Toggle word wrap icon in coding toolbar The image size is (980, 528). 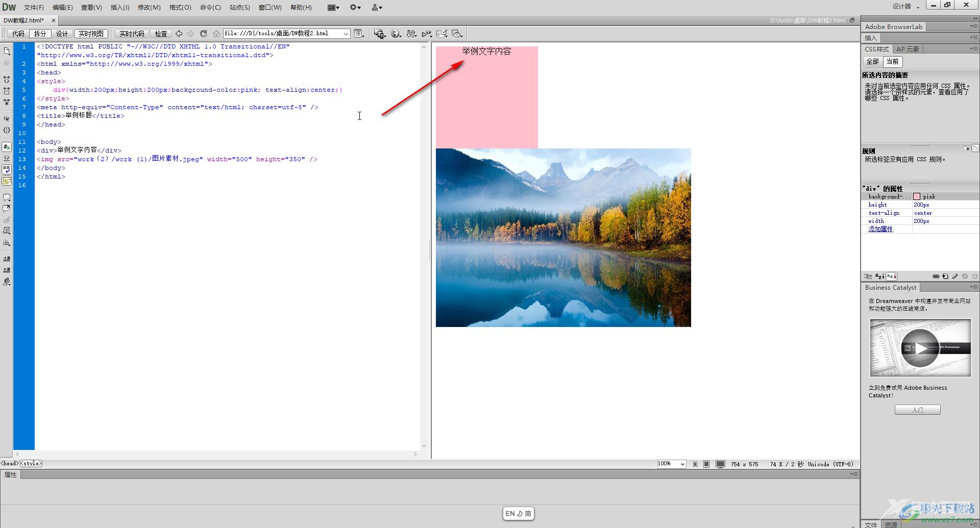click(x=7, y=169)
